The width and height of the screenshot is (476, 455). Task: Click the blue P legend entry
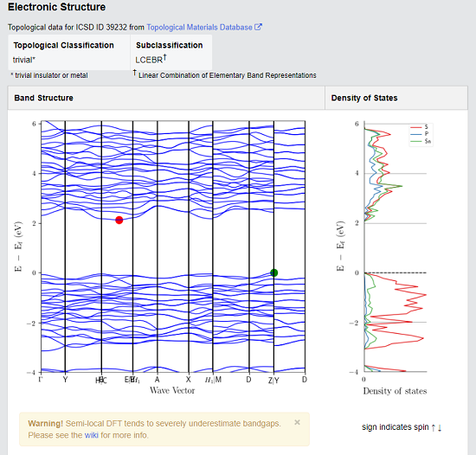419,134
